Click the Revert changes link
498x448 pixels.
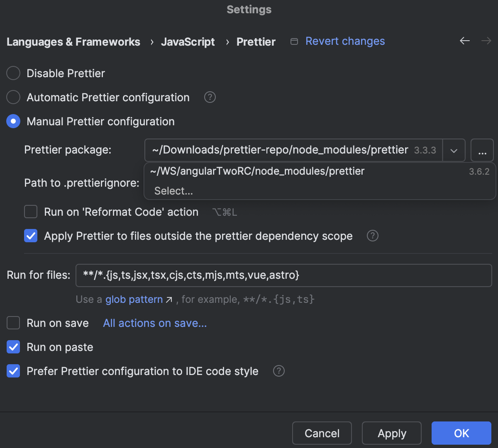click(345, 41)
